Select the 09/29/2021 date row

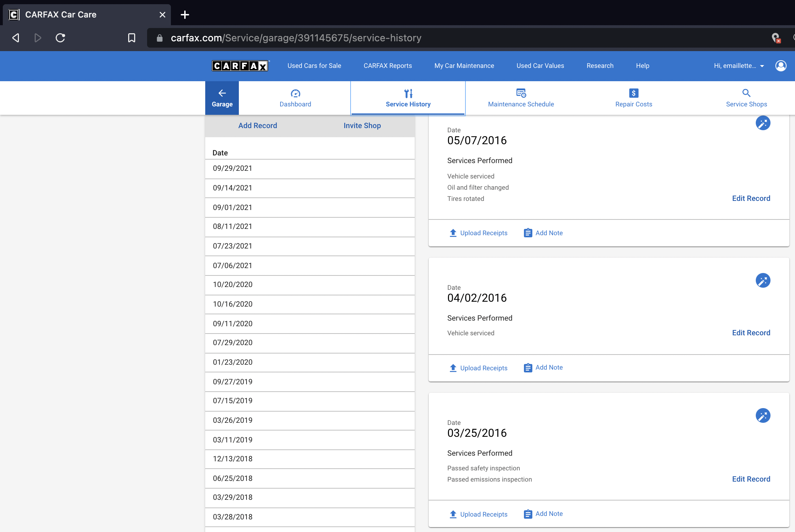pos(310,169)
